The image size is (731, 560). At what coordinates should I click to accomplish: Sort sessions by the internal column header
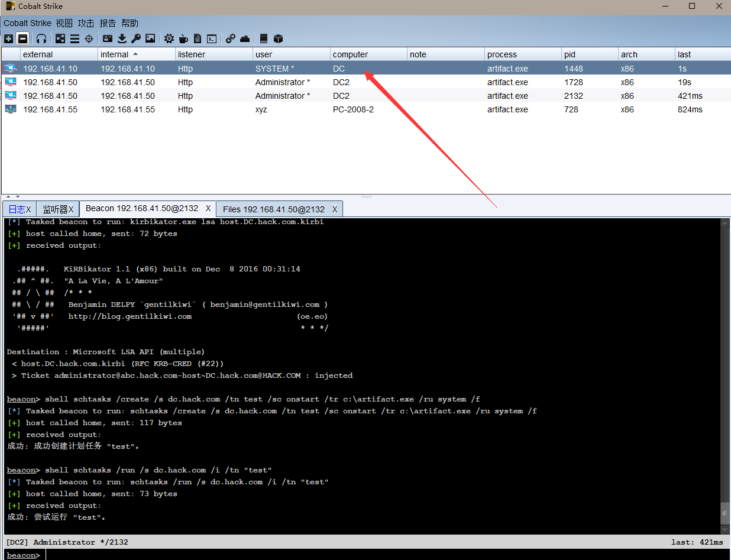[137, 54]
